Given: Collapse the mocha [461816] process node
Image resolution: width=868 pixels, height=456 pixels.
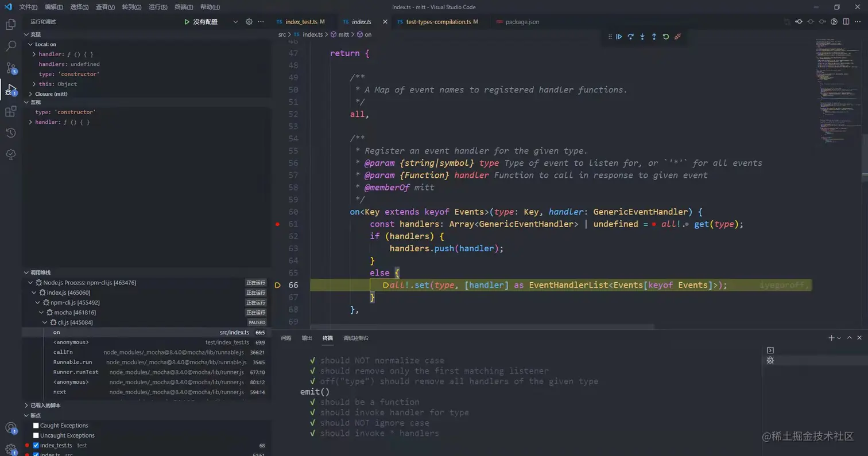Looking at the screenshot, I should pos(41,313).
